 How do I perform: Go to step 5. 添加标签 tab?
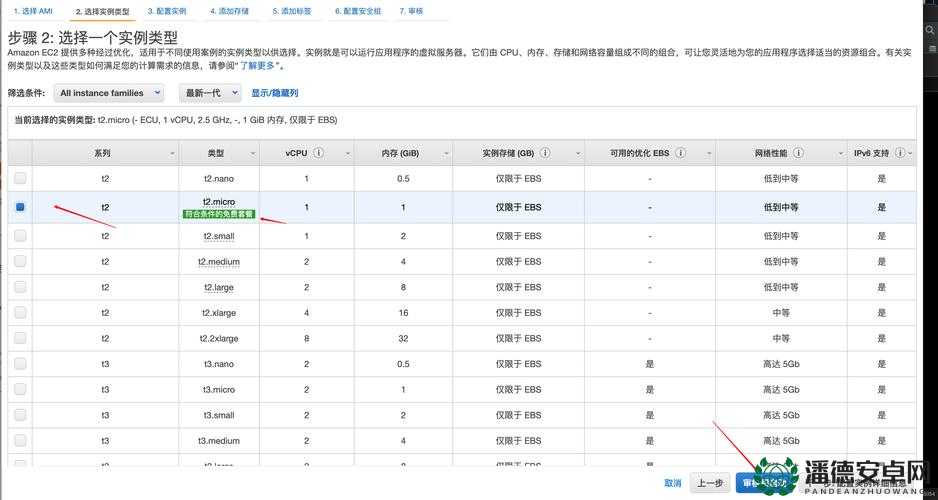point(292,11)
